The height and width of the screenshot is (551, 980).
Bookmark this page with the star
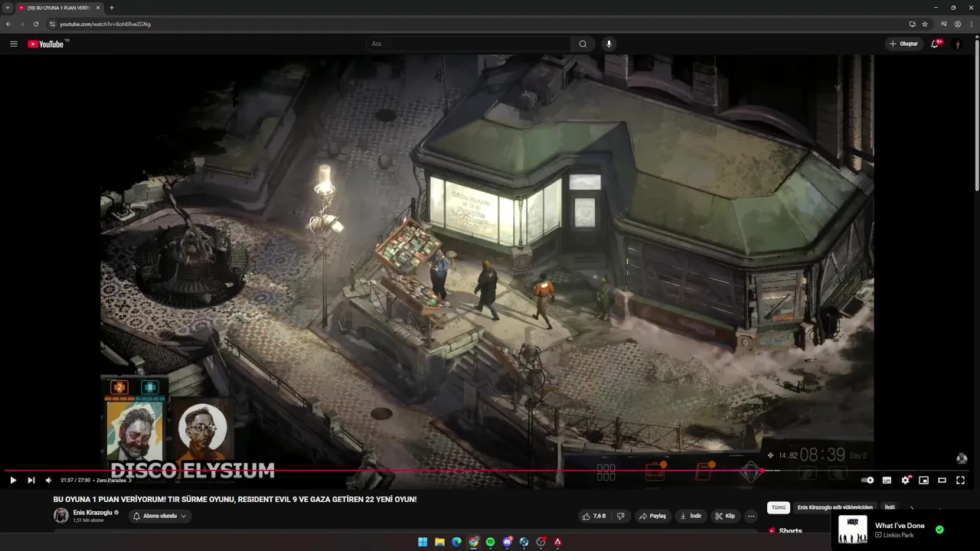point(924,24)
